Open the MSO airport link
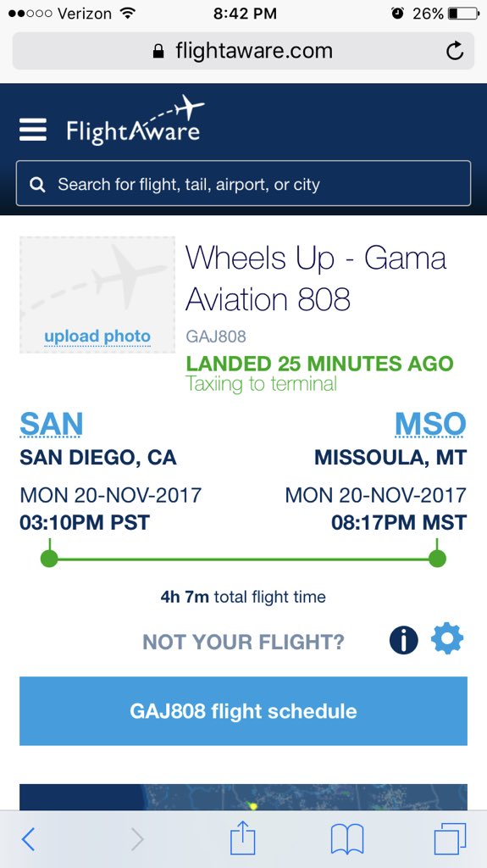487x868 pixels. click(x=430, y=425)
